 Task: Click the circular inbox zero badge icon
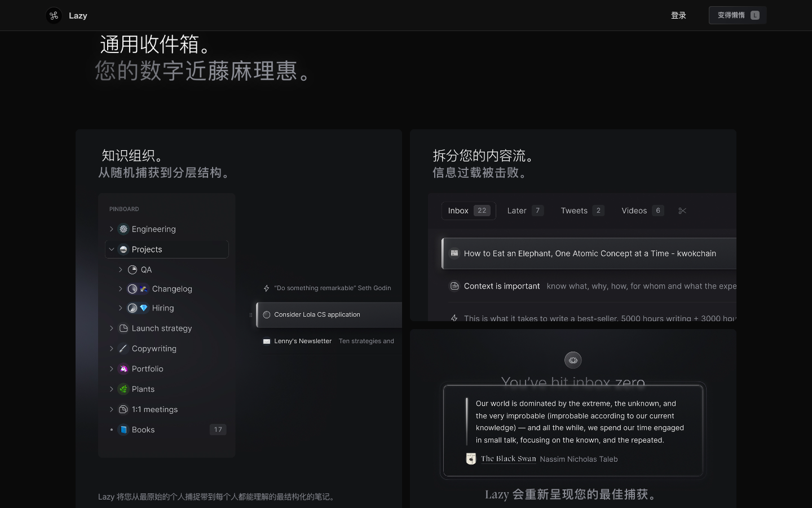pyautogui.click(x=573, y=360)
